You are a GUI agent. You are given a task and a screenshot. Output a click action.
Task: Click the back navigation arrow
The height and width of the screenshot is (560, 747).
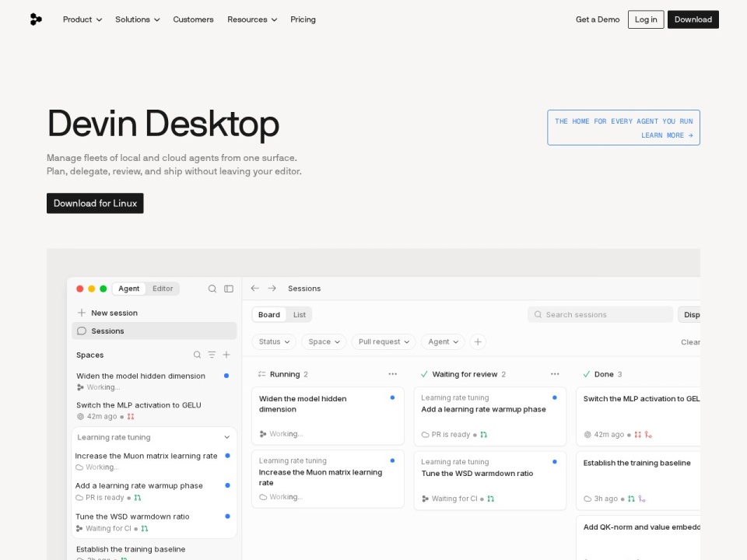255,288
